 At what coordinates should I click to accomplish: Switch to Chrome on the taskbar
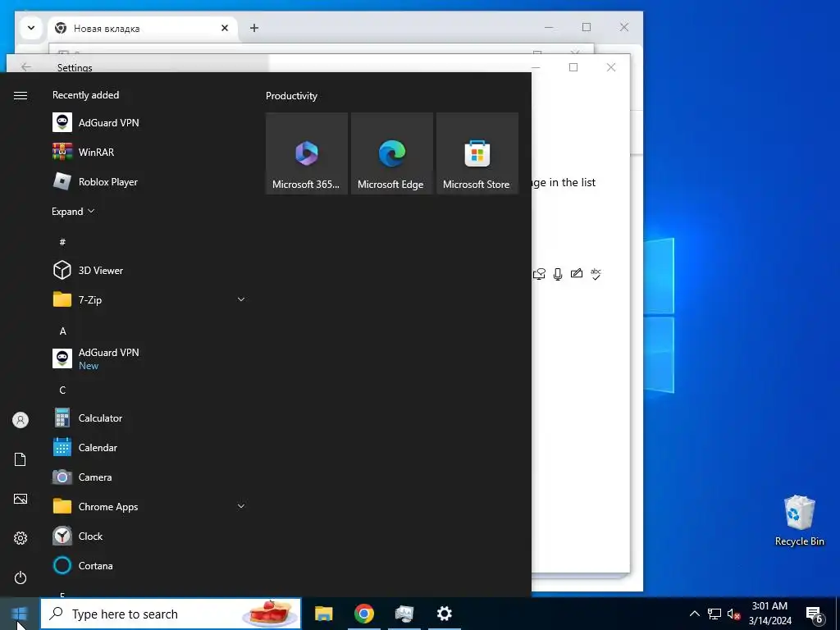pyautogui.click(x=363, y=614)
